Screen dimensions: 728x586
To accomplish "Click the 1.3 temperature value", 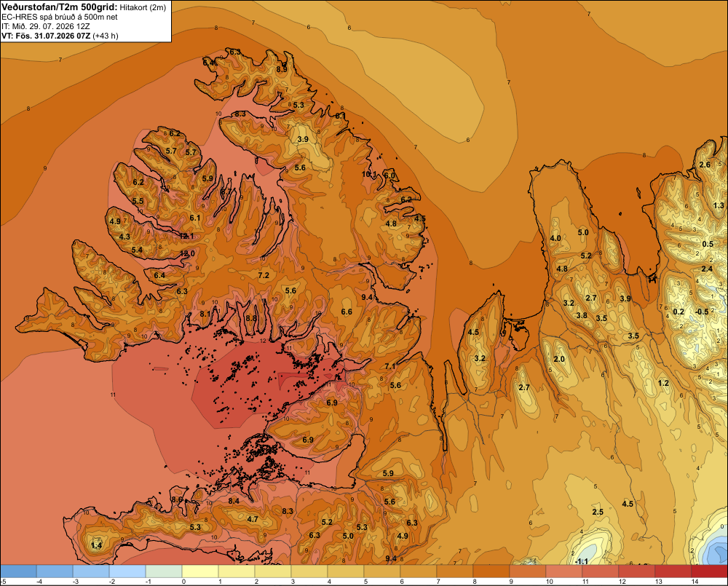I will (719, 205).
